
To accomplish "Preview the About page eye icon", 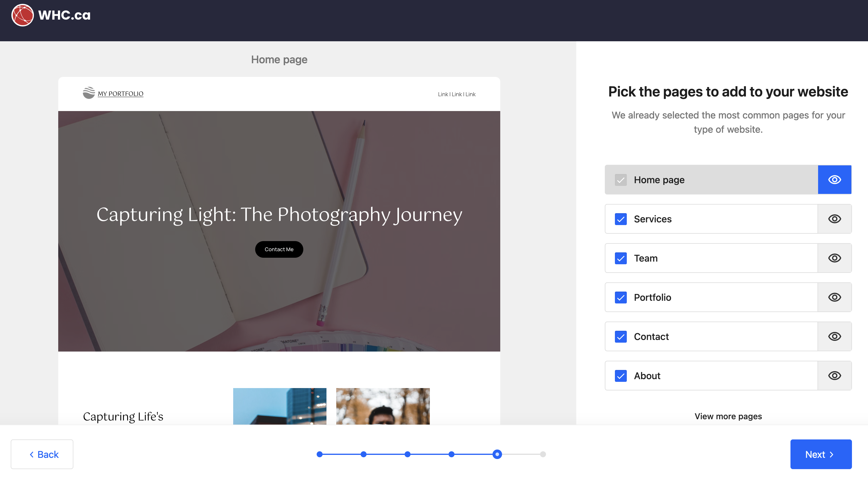I will pos(834,376).
